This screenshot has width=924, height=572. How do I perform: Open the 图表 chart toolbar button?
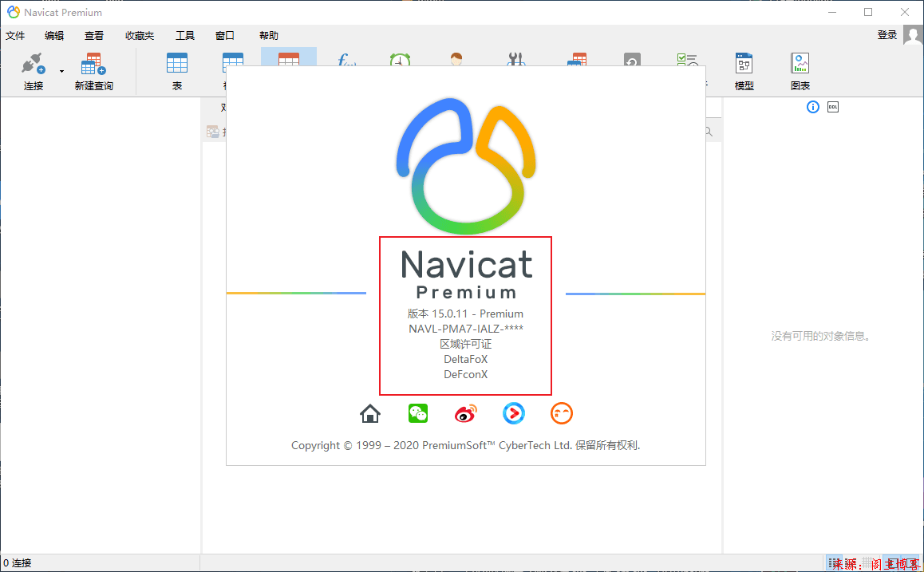pyautogui.click(x=800, y=72)
